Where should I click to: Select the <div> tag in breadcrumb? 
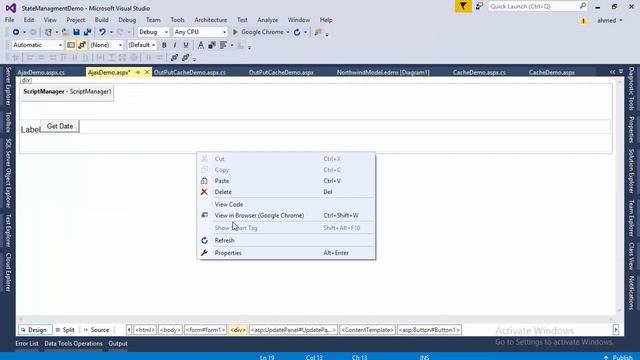click(238, 330)
